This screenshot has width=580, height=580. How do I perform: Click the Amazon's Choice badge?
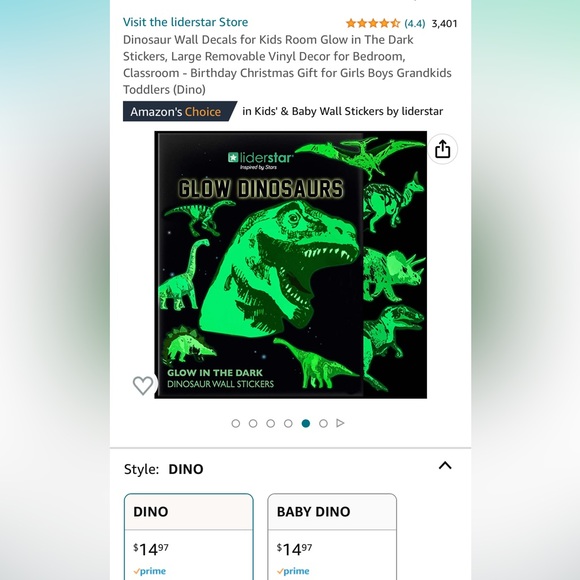(x=180, y=111)
